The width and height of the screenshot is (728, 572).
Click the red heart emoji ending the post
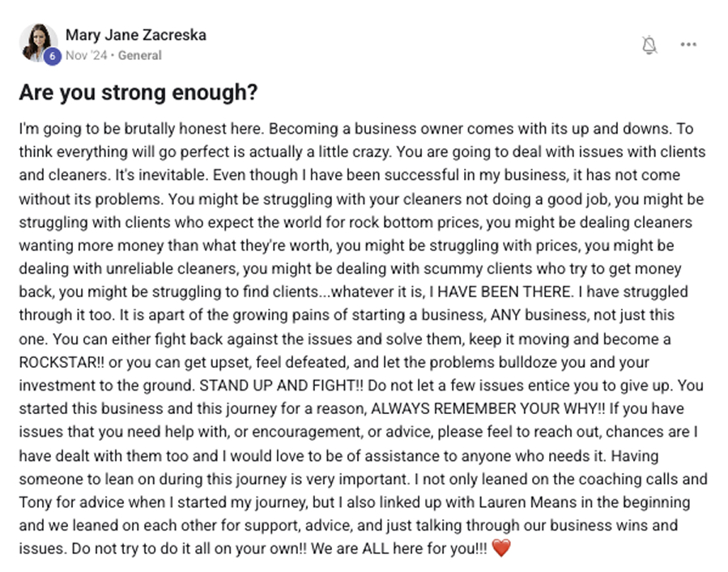point(502,549)
